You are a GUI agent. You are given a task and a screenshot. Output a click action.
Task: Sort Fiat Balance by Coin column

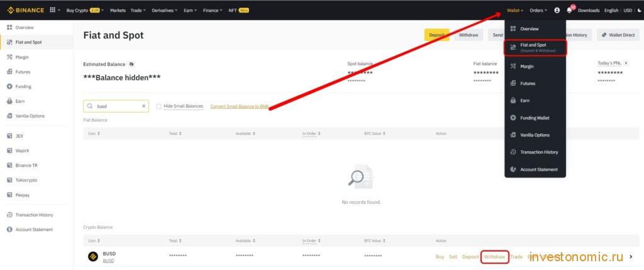click(94, 133)
